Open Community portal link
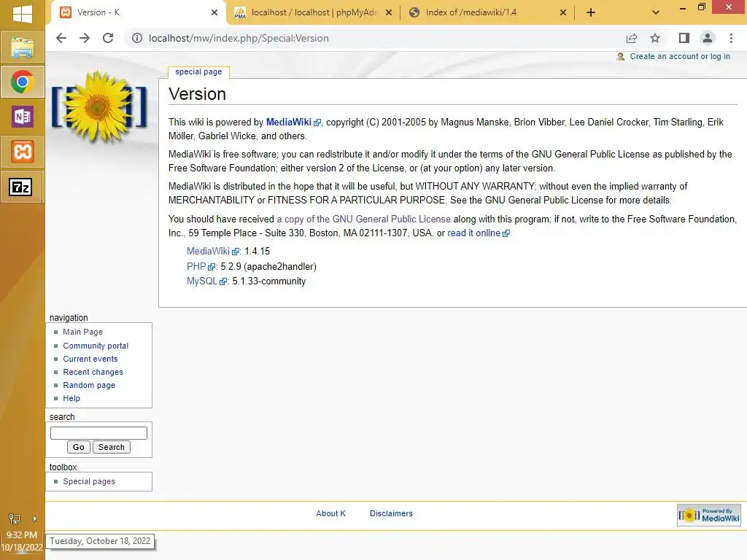The height and width of the screenshot is (560, 747). (x=96, y=346)
